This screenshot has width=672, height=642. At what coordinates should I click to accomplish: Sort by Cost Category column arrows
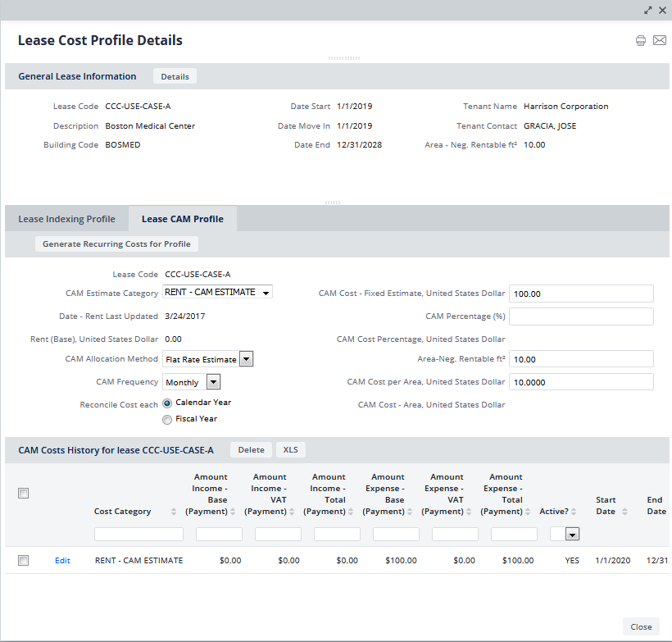(174, 512)
